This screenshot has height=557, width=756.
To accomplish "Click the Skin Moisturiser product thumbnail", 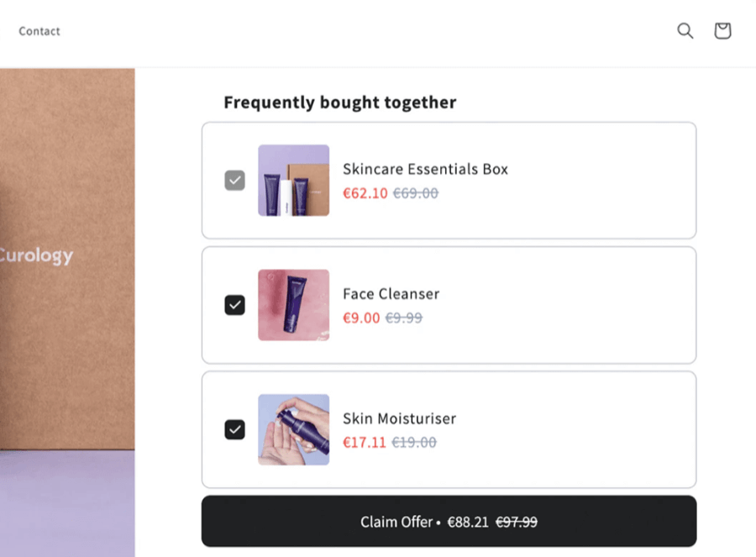I will point(293,429).
